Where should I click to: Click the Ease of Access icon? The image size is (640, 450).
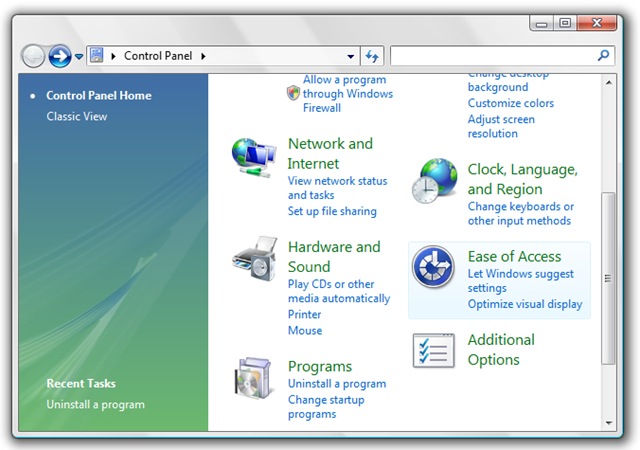click(433, 267)
